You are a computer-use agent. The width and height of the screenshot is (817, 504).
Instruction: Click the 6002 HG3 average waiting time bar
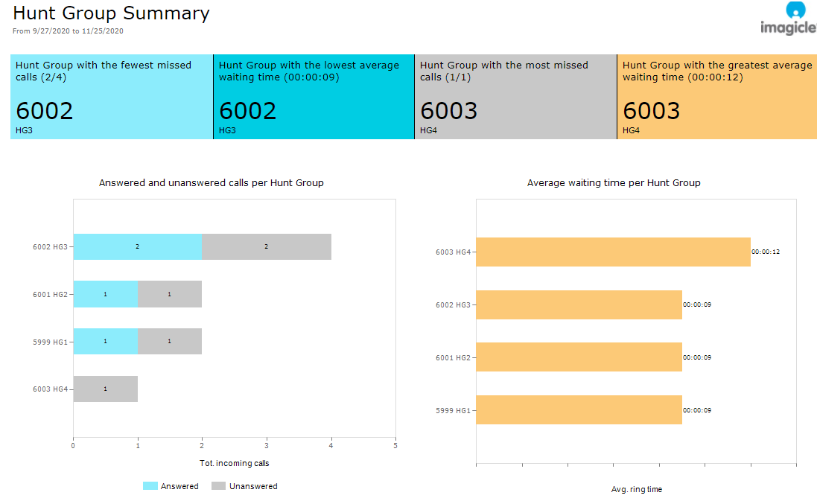pos(579,304)
